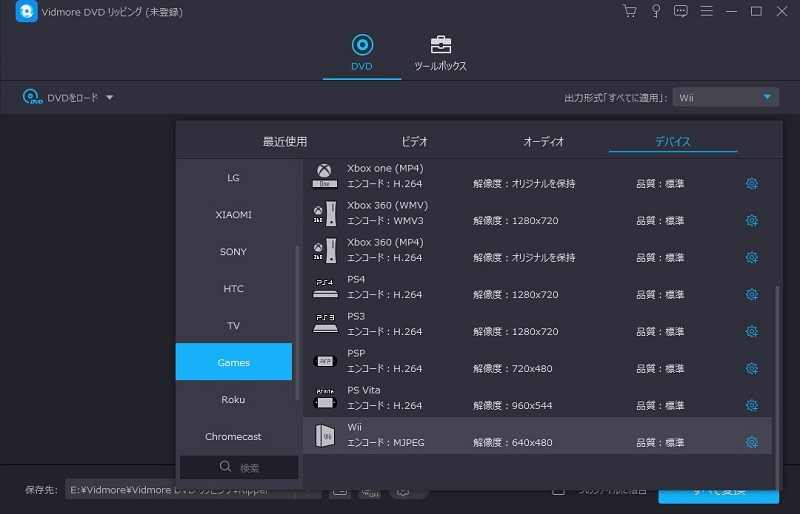Switch to the DVD main tab
Viewport: 800px width, 514px height.
(362, 52)
